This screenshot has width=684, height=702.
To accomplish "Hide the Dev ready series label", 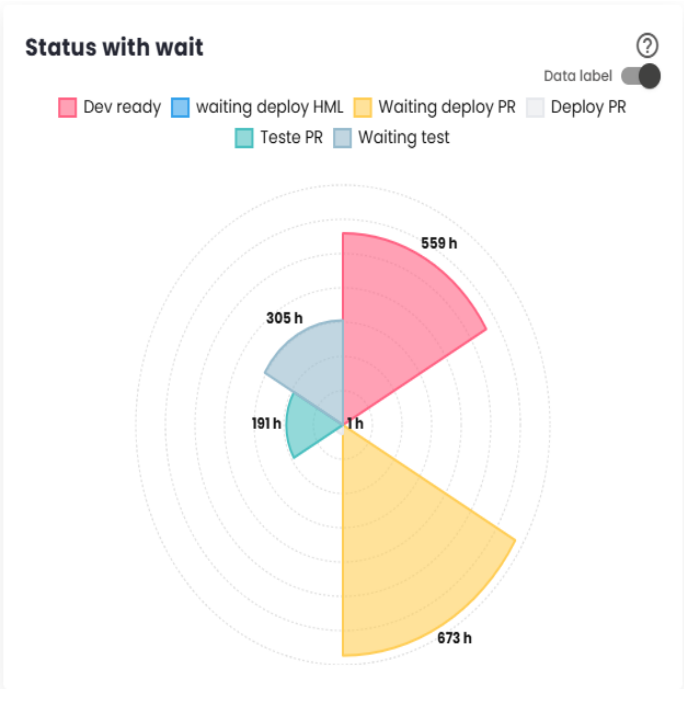I will (x=122, y=107).
